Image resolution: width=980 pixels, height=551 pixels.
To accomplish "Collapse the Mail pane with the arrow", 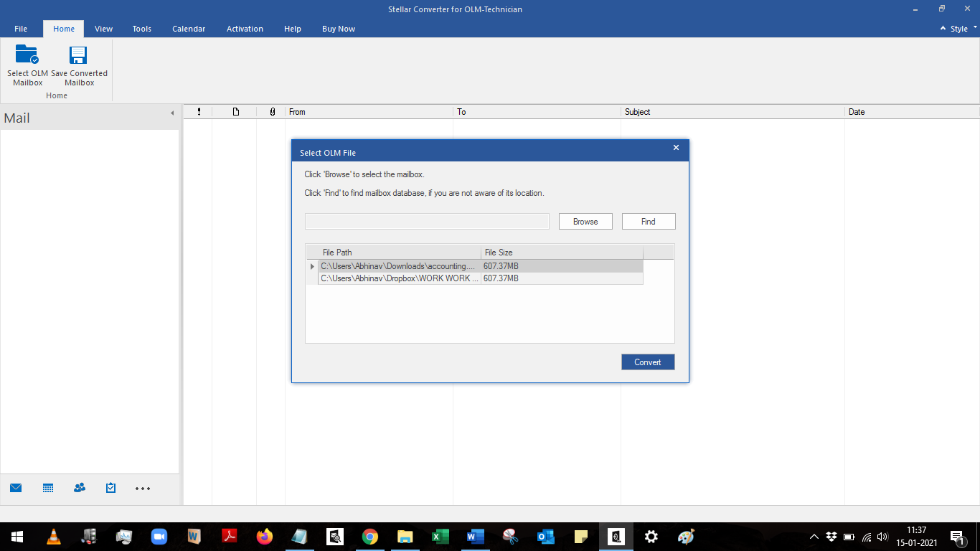I will click(172, 113).
